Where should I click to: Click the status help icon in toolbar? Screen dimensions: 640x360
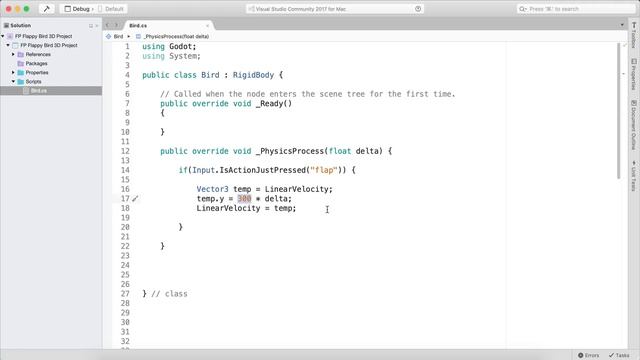[418, 9]
